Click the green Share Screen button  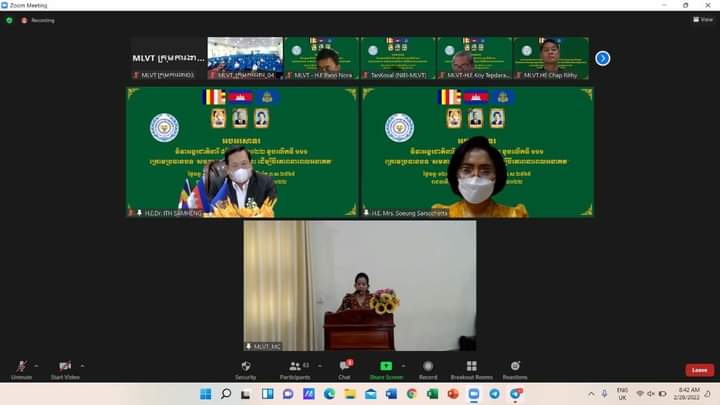click(386, 368)
